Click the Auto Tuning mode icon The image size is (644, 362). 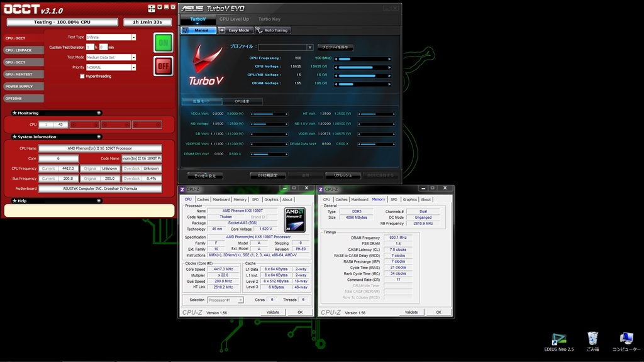pyautogui.click(x=258, y=30)
